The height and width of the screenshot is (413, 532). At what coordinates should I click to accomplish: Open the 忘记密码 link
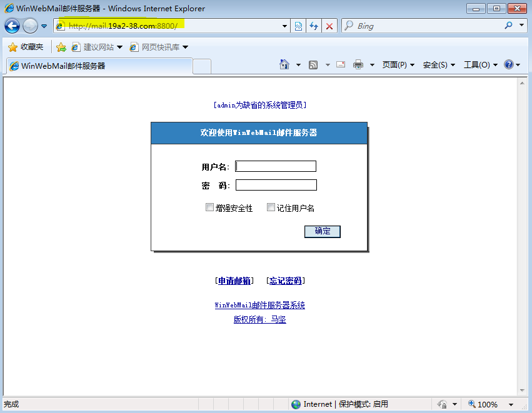(x=285, y=281)
